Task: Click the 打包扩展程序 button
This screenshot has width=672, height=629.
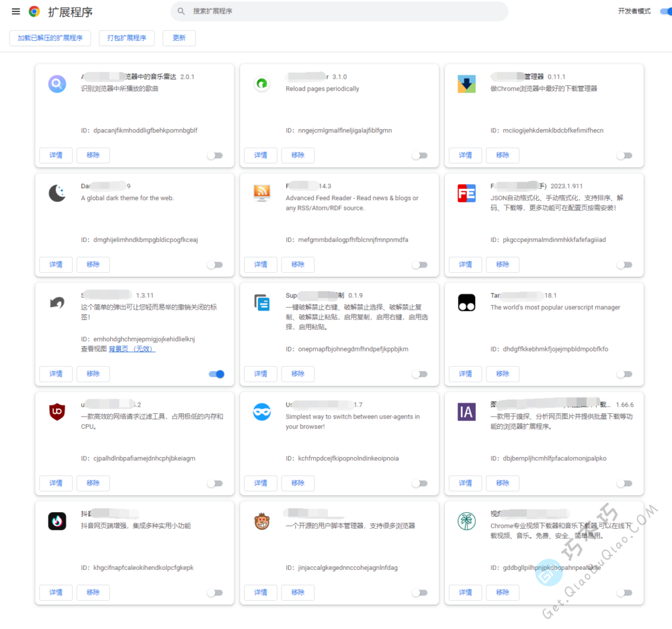Action: point(127,38)
